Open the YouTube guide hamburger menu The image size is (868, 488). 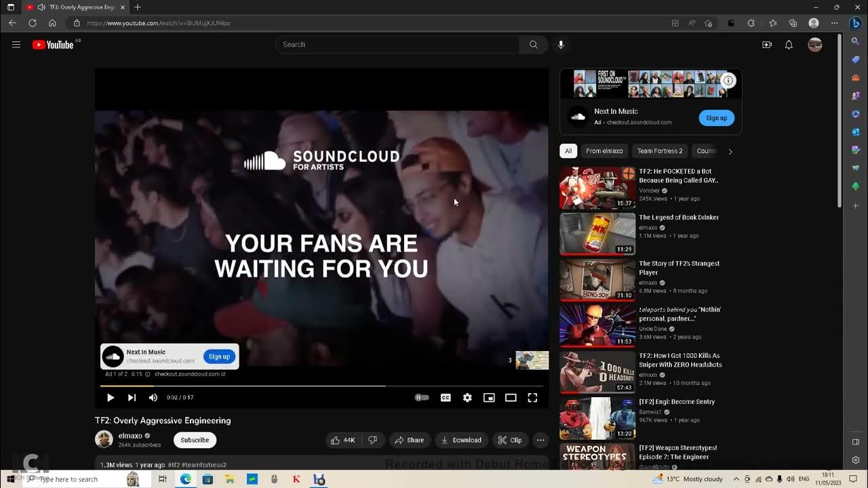coord(16,45)
